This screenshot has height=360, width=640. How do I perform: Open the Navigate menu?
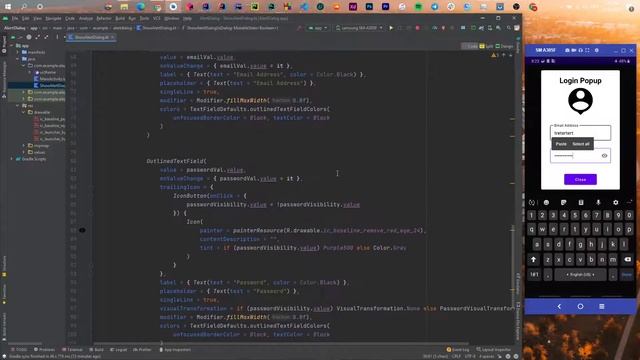point(53,18)
